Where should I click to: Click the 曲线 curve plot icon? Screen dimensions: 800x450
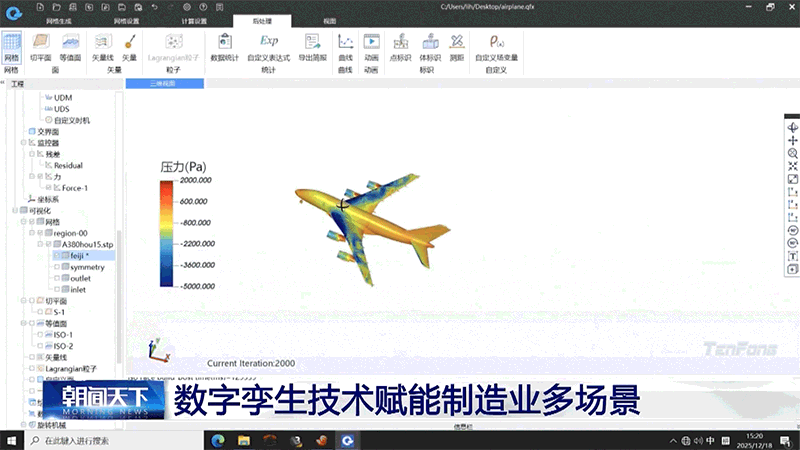pyautogui.click(x=346, y=46)
